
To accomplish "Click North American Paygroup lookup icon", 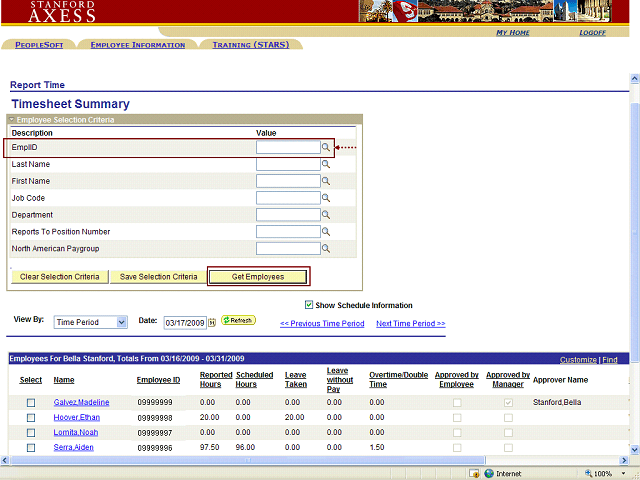I will tap(326, 249).
